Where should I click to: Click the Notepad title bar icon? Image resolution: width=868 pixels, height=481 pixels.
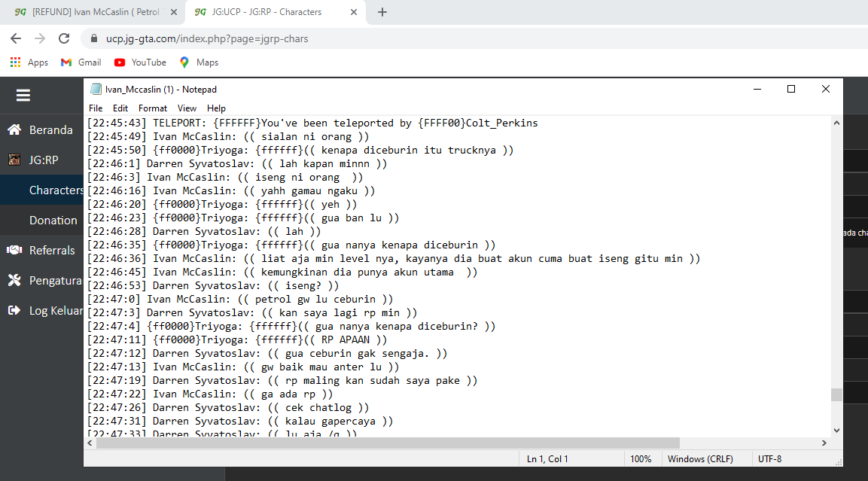pos(96,89)
